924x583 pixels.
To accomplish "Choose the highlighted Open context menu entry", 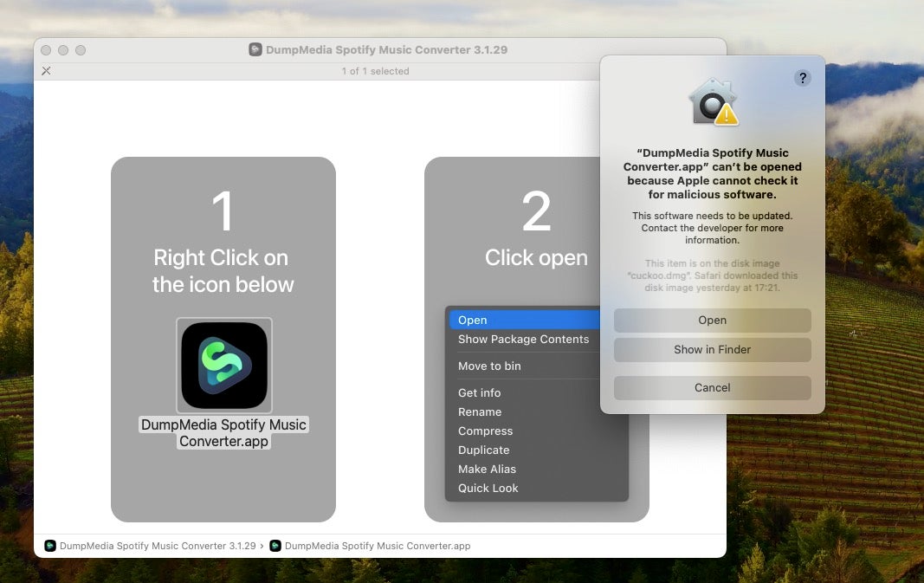I will [473, 321].
